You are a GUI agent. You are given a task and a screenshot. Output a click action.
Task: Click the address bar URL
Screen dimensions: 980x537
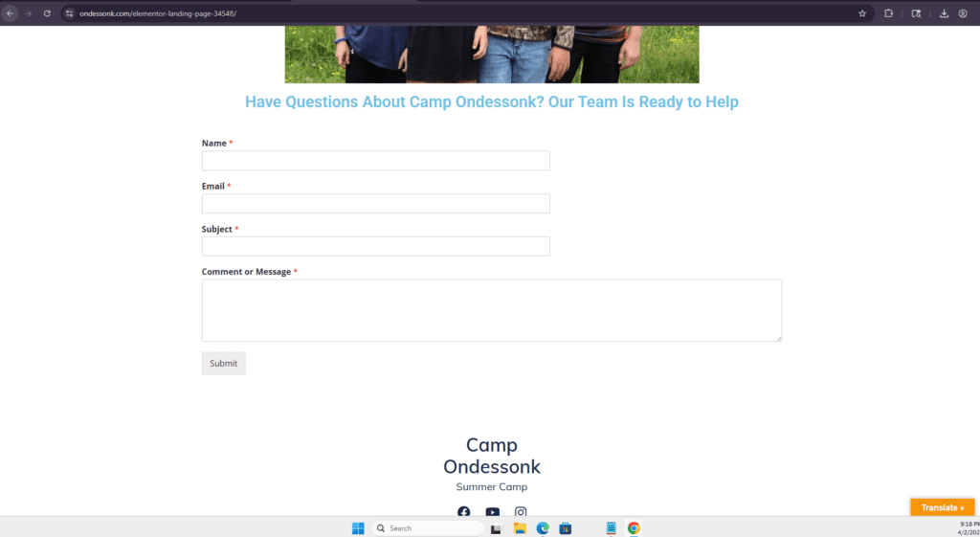(158, 13)
